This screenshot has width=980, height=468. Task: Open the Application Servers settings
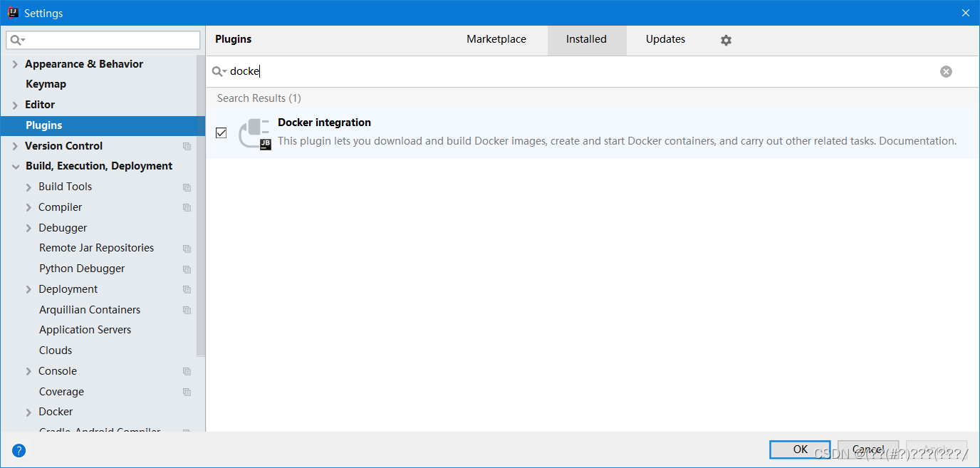(x=85, y=330)
